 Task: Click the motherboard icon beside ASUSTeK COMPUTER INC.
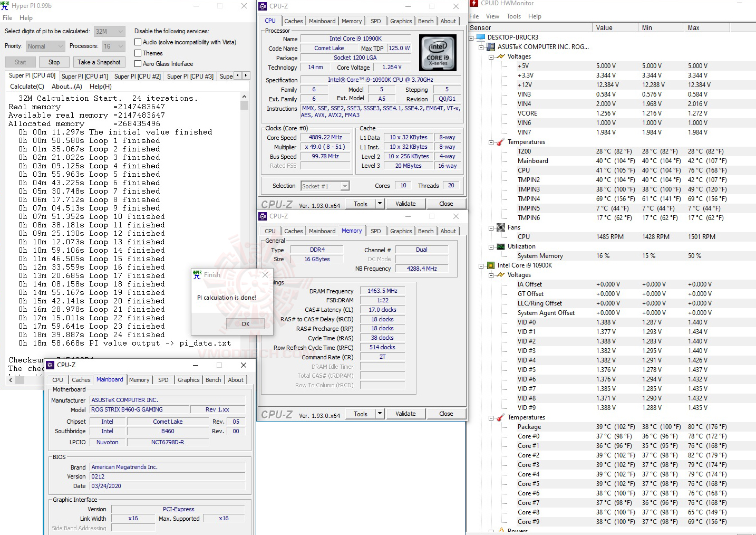coord(490,47)
